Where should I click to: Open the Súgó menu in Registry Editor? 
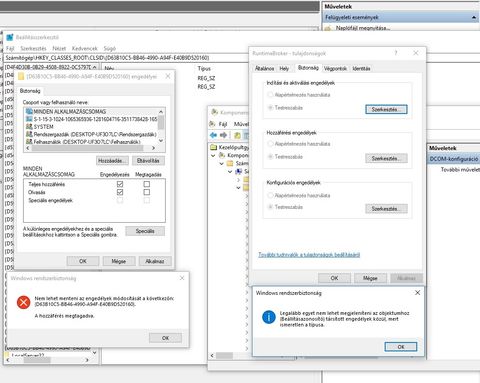109,48
